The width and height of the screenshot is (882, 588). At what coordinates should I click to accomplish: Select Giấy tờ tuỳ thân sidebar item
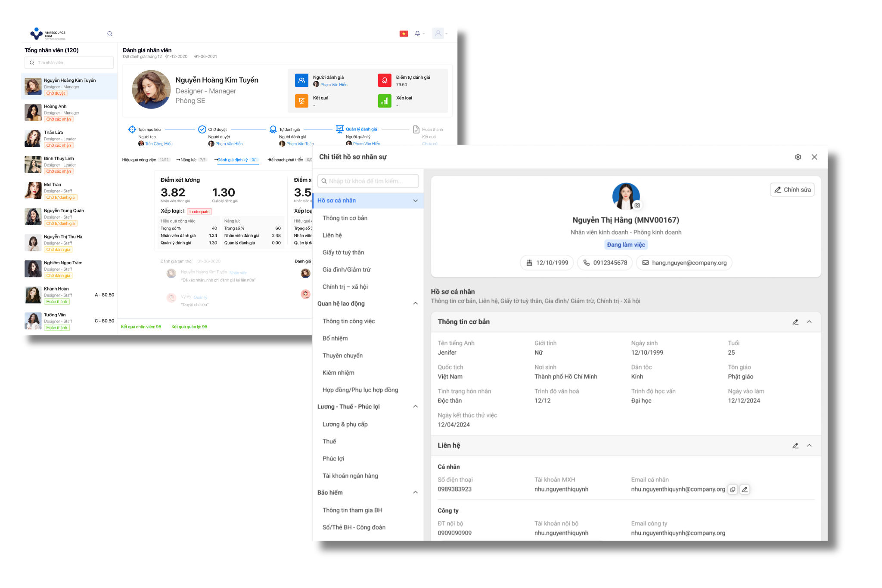343,253
